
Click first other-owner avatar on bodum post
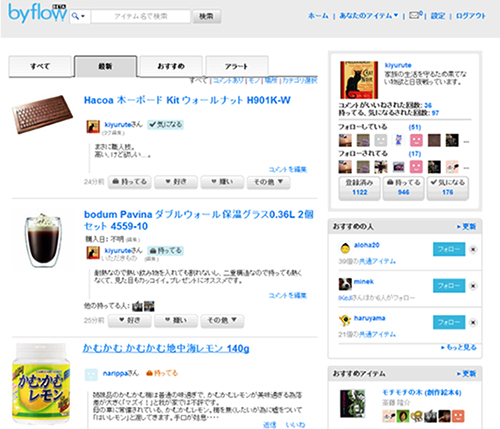click(x=137, y=306)
